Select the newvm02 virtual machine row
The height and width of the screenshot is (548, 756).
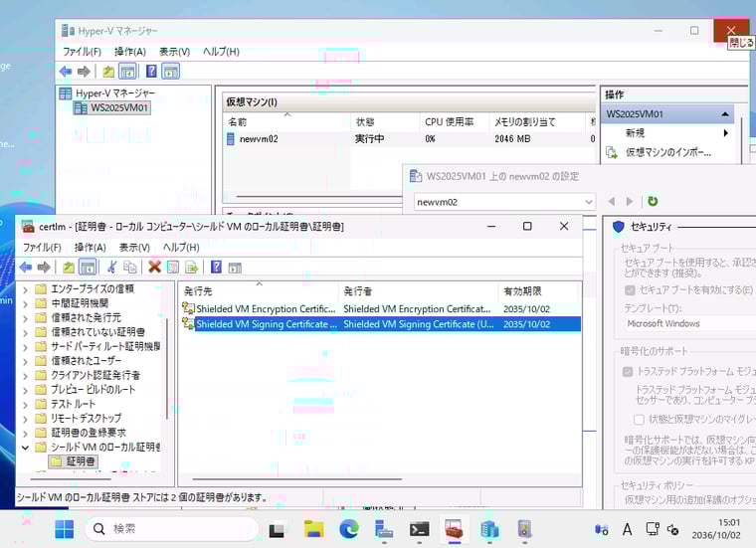[x=410, y=139]
